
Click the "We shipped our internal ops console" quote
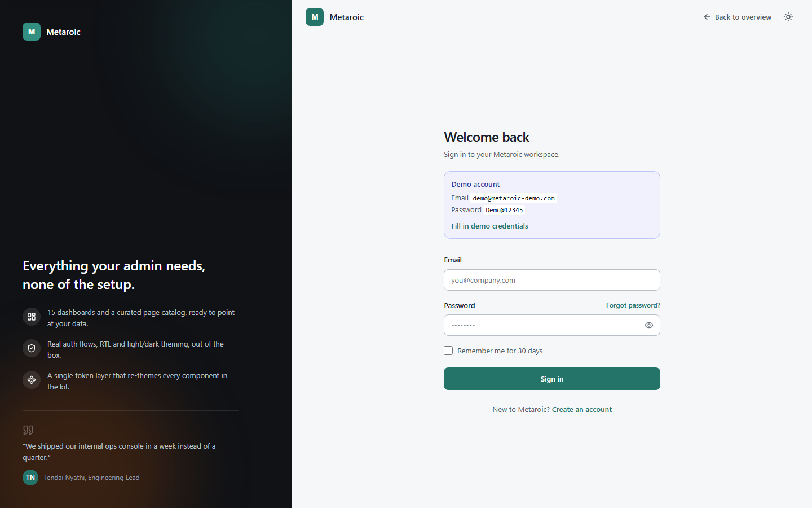(x=119, y=452)
